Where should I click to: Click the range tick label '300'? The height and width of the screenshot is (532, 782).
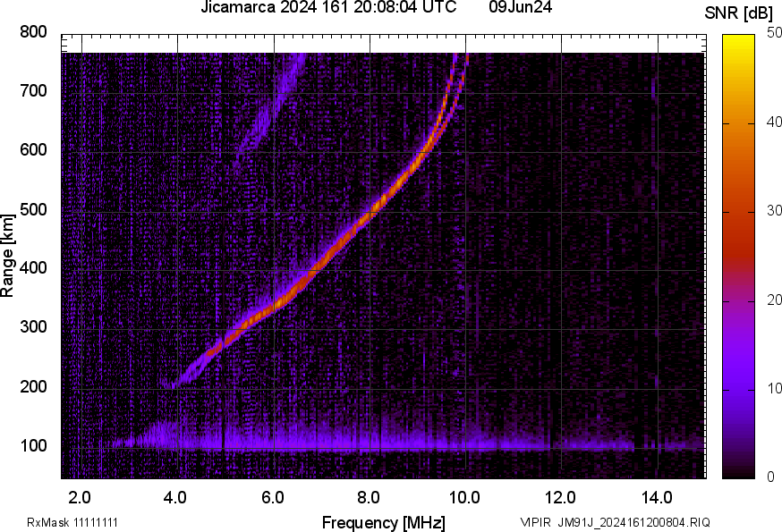[x=33, y=326]
